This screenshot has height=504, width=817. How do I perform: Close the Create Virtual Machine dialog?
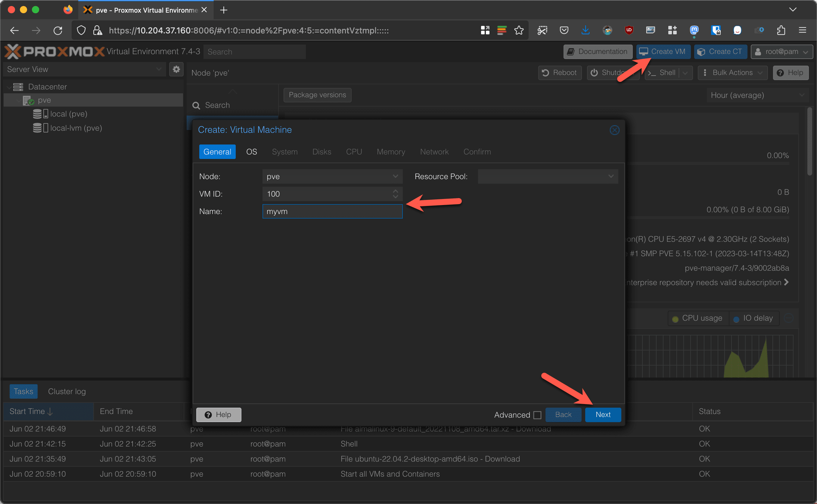coord(614,130)
